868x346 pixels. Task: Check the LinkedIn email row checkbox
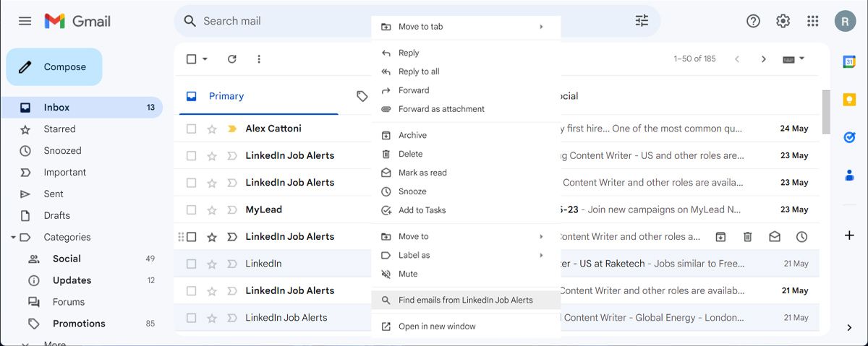(192, 264)
